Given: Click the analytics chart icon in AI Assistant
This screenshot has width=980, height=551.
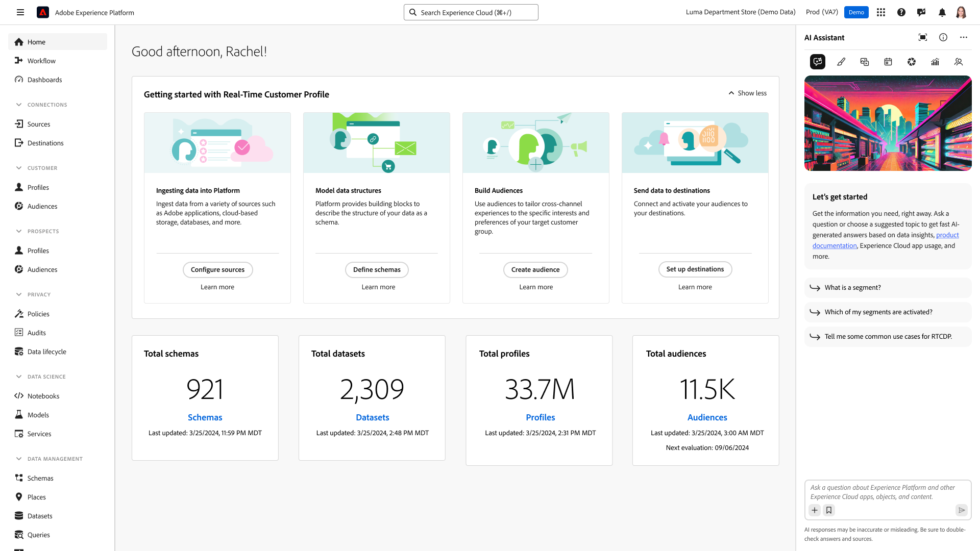Looking at the screenshot, I should click(x=935, y=62).
